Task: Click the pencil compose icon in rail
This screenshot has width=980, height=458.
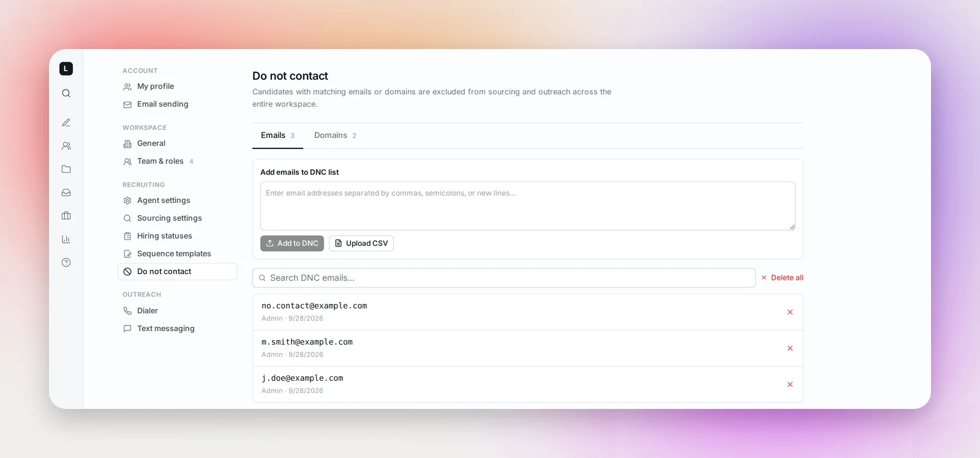Action: click(66, 123)
